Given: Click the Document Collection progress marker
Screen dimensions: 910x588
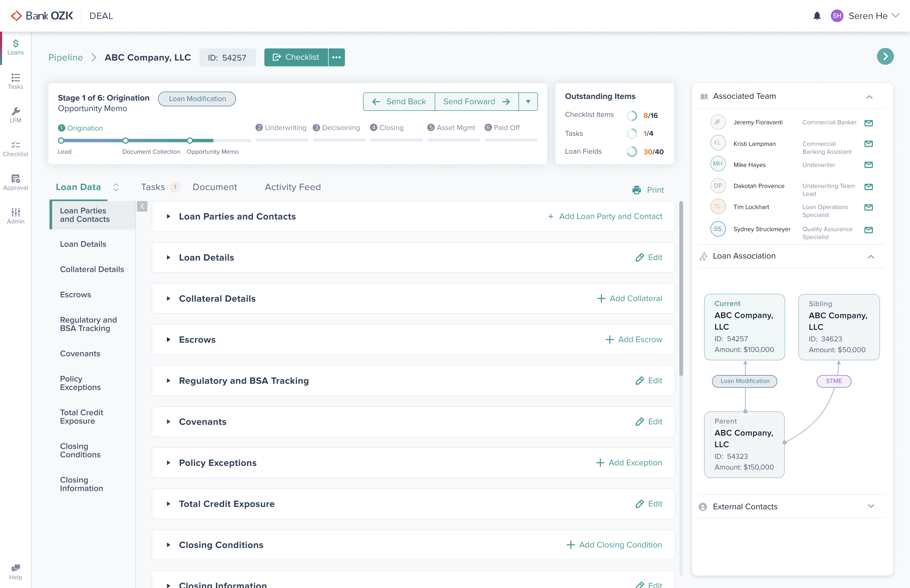Looking at the screenshot, I should (x=125, y=141).
